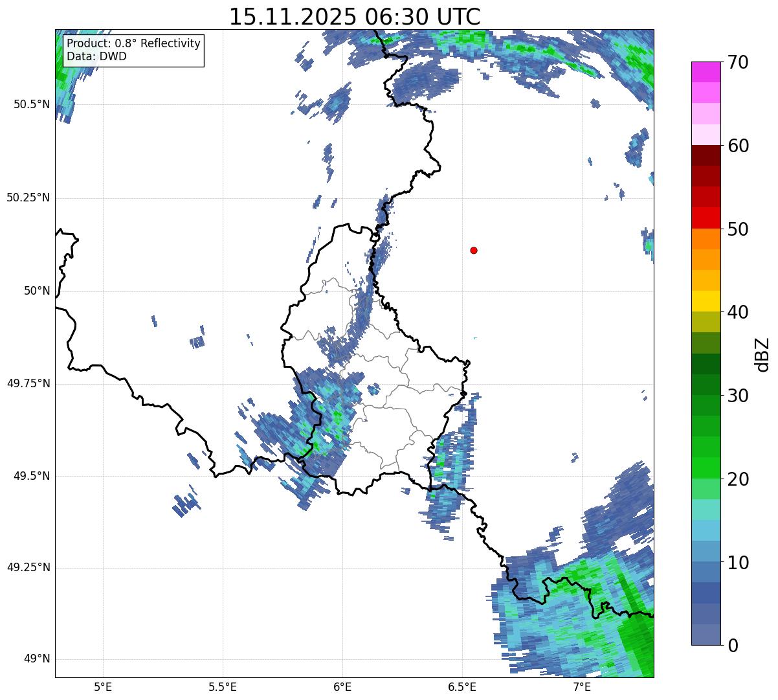Click the grey-blue bottom colorbar segment at 0
This screenshot has width=778, height=700.
pyautogui.click(x=706, y=635)
